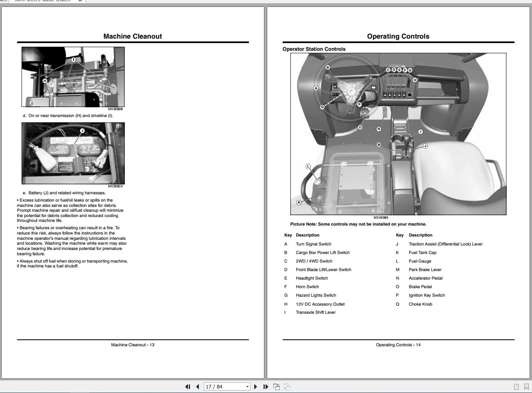Viewport: 532px width, 393px height.
Task: Click the go to next view icon
Action: (x=287, y=387)
